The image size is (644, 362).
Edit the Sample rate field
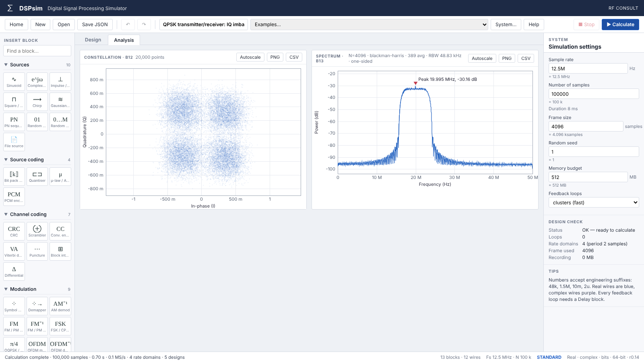(588, 68)
